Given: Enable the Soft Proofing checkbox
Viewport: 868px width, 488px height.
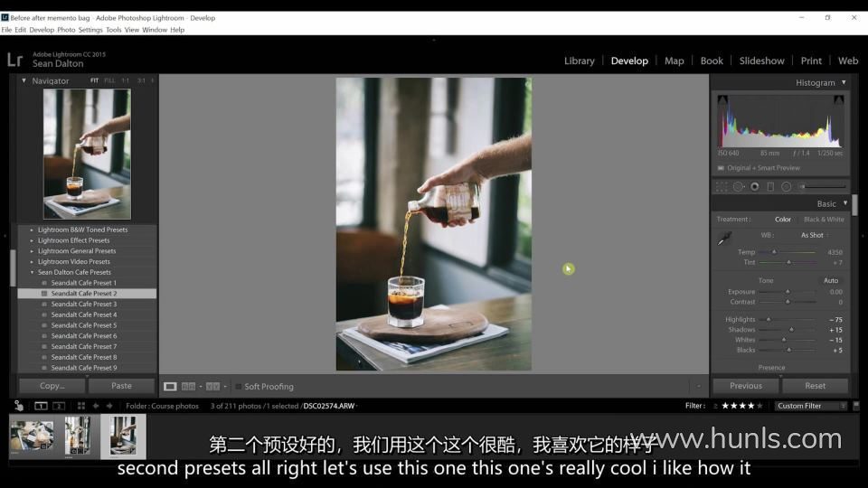Looking at the screenshot, I should pos(239,386).
